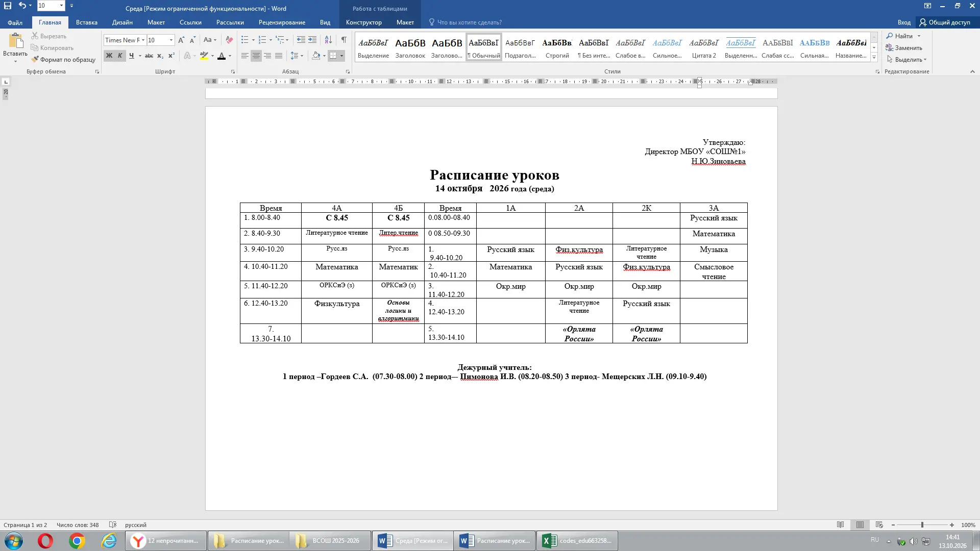
Task: Click the subscript x₂ icon
Action: pos(160,56)
